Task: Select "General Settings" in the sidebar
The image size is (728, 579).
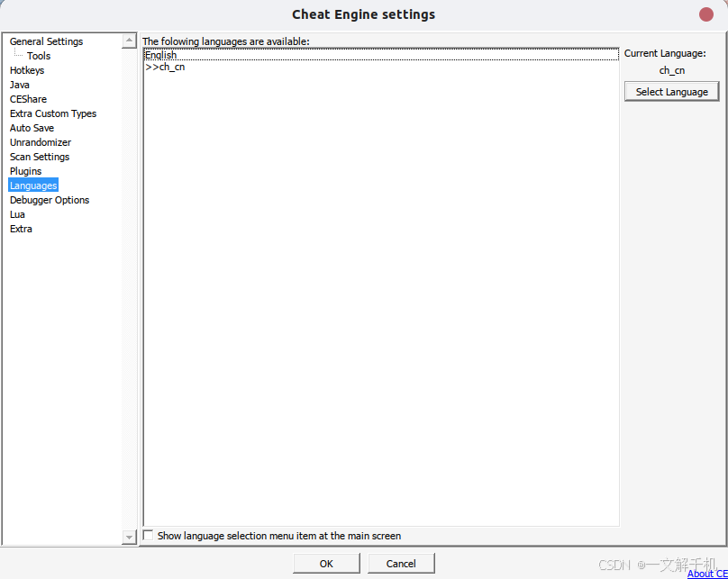Action: 46,41
